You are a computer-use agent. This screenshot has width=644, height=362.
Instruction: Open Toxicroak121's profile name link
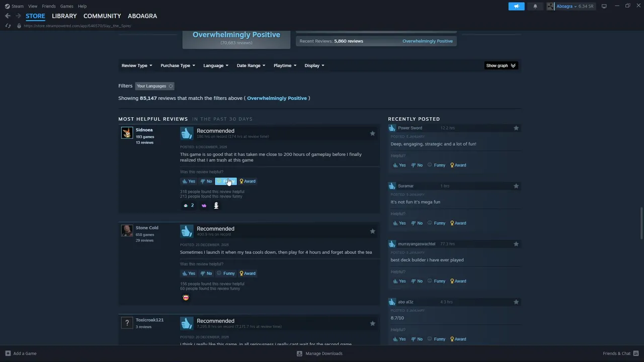point(149,320)
